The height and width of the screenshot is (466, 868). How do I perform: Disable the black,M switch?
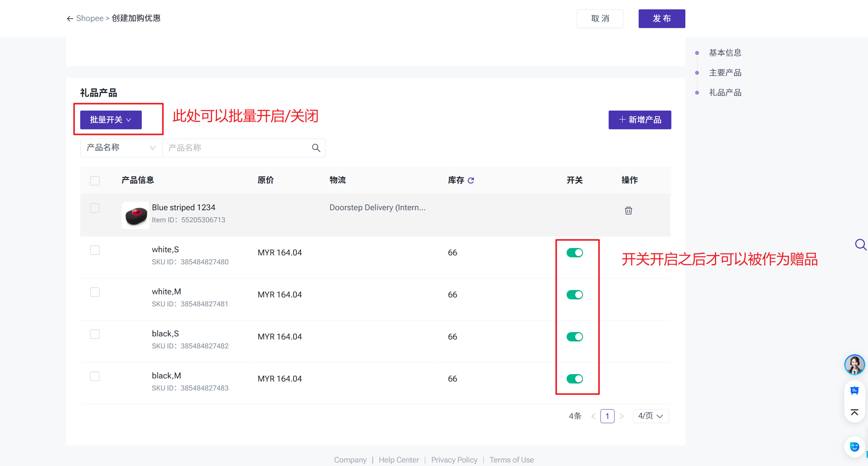pyautogui.click(x=574, y=379)
